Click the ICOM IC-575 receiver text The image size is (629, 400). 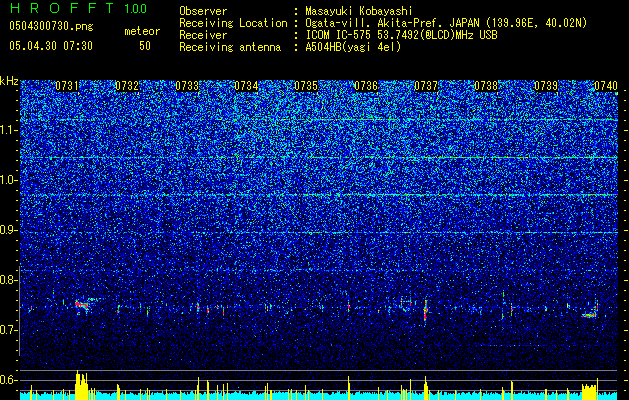tap(401, 35)
